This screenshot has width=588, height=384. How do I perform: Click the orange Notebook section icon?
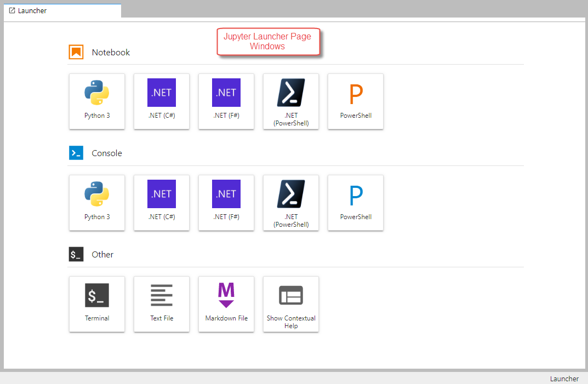click(76, 52)
